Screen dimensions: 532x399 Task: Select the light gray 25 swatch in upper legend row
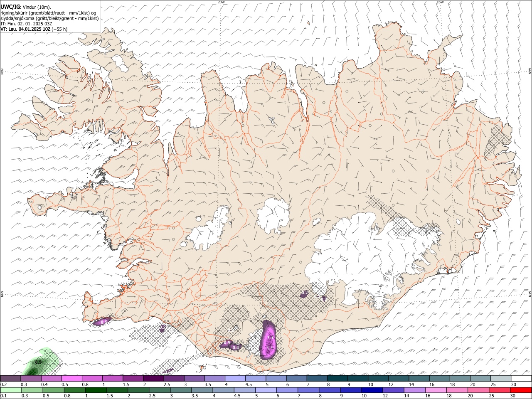(x=501, y=379)
